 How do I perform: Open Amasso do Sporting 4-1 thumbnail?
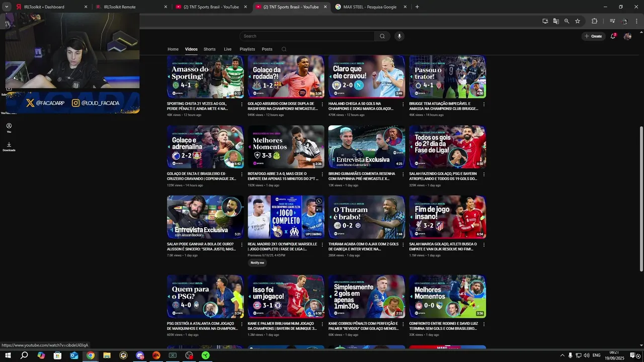205,76
